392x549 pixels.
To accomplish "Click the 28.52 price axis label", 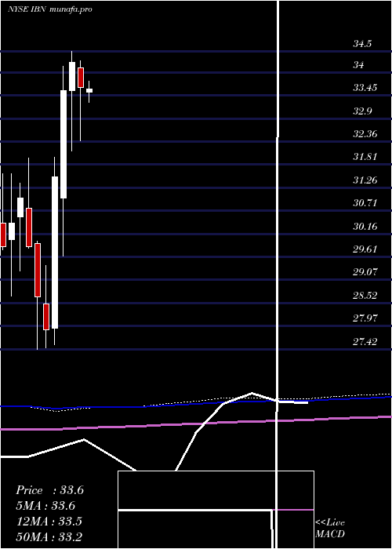I will [365, 295].
